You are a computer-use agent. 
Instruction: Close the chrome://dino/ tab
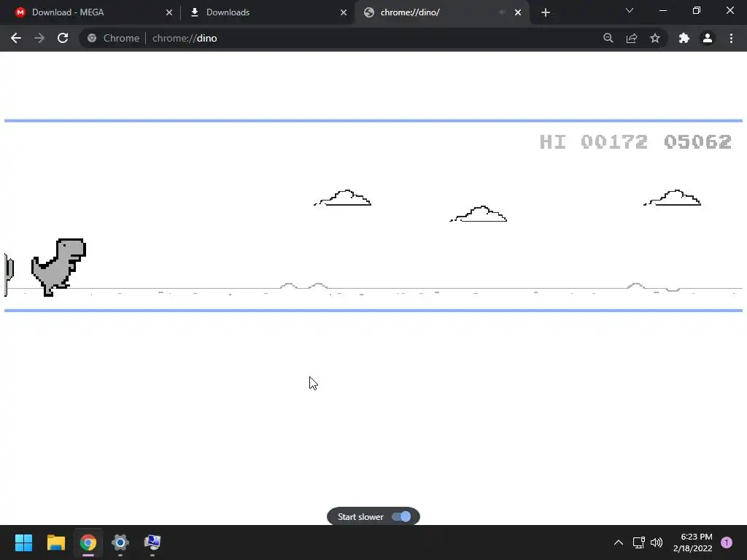coord(518,12)
